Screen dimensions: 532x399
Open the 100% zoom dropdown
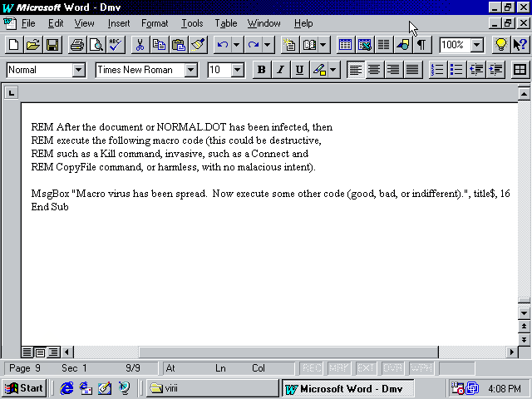[477, 45]
